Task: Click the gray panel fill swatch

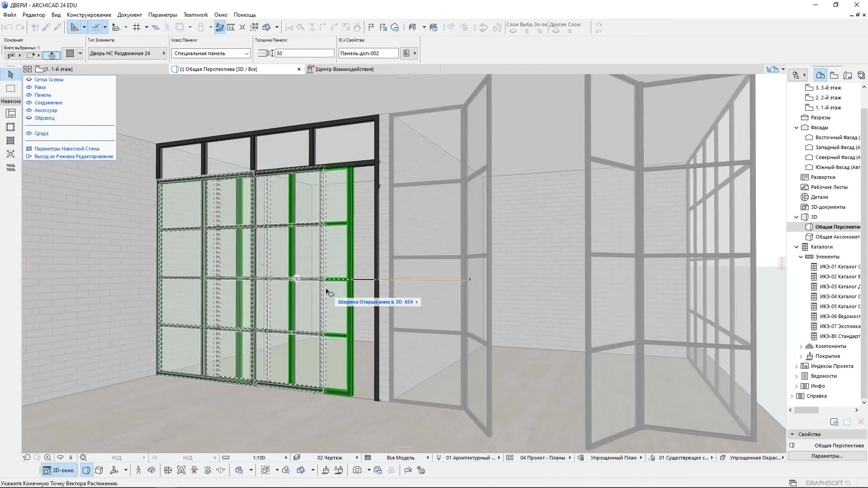Action: click(x=70, y=53)
